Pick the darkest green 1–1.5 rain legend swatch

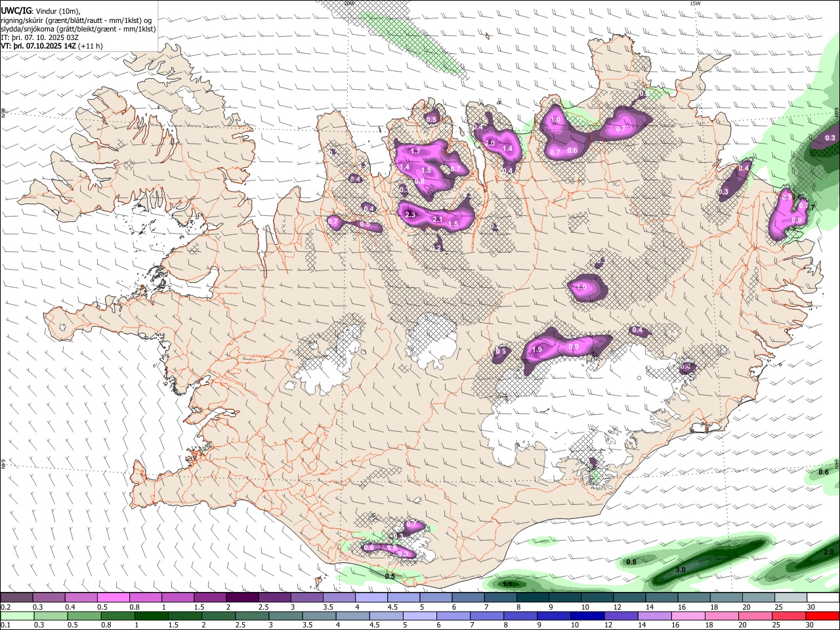(152, 616)
